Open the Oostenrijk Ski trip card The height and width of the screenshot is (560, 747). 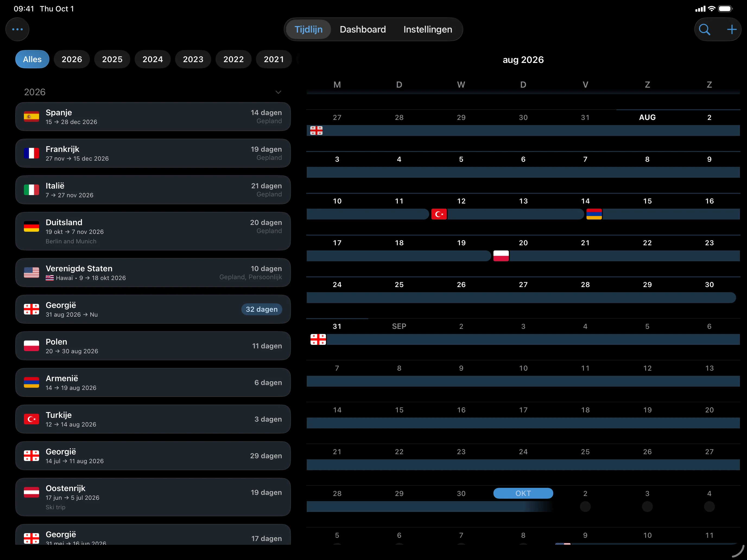pyautogui.click(x=153, y=497)
